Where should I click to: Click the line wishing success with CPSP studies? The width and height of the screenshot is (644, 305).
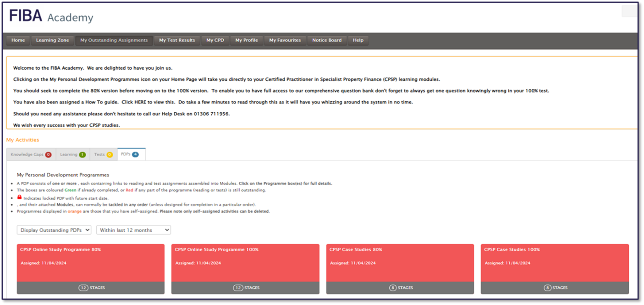coord(66,125)
